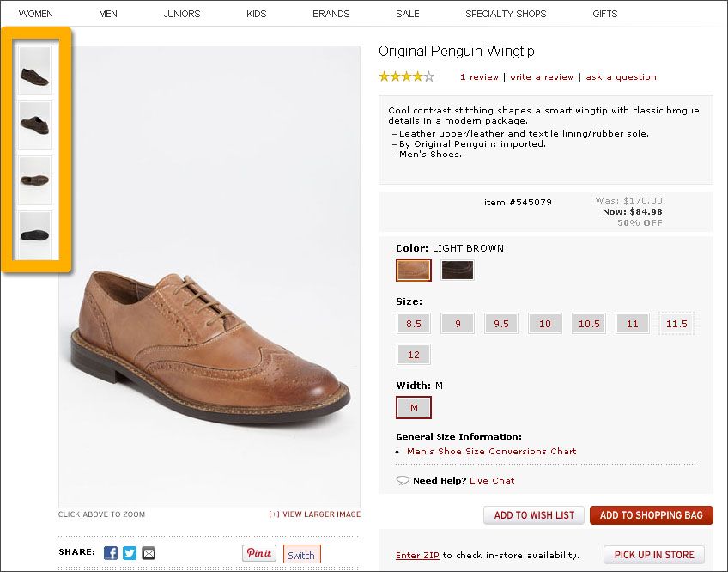Share product by email envelope icon
Screen dimensions: 728x572
pos(149,553)
